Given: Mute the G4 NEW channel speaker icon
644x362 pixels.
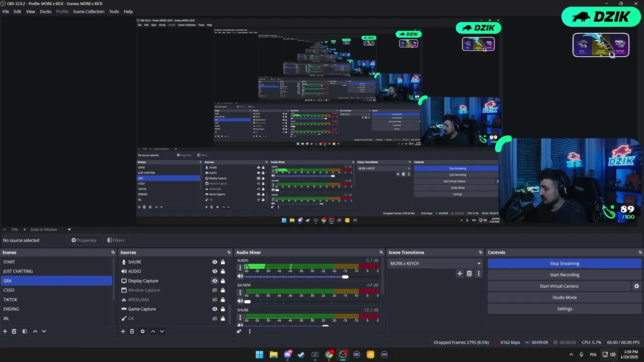Looking at the screenshot, I should pyautogui.click(x=240, y=301).
